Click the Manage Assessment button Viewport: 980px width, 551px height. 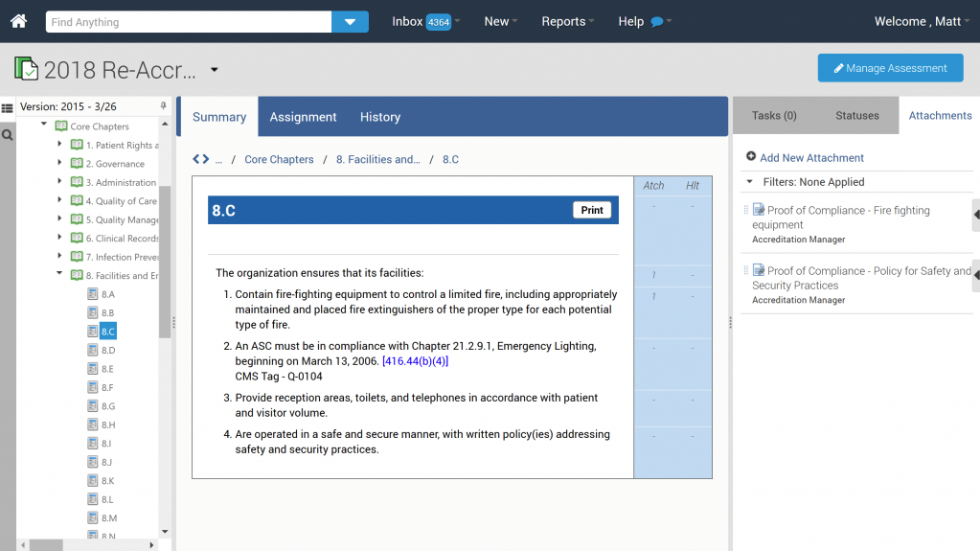coord(890,68)
